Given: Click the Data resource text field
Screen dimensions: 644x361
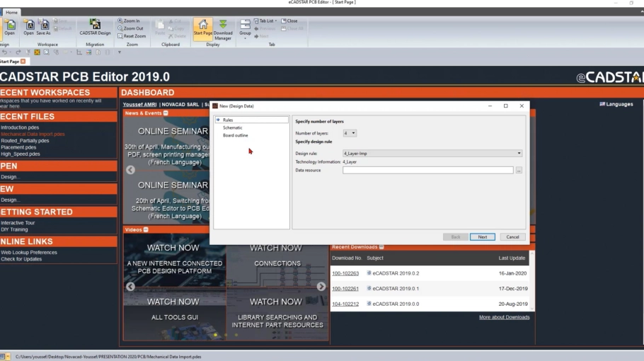Looking at the screenshot, I should tap(427, 171).
